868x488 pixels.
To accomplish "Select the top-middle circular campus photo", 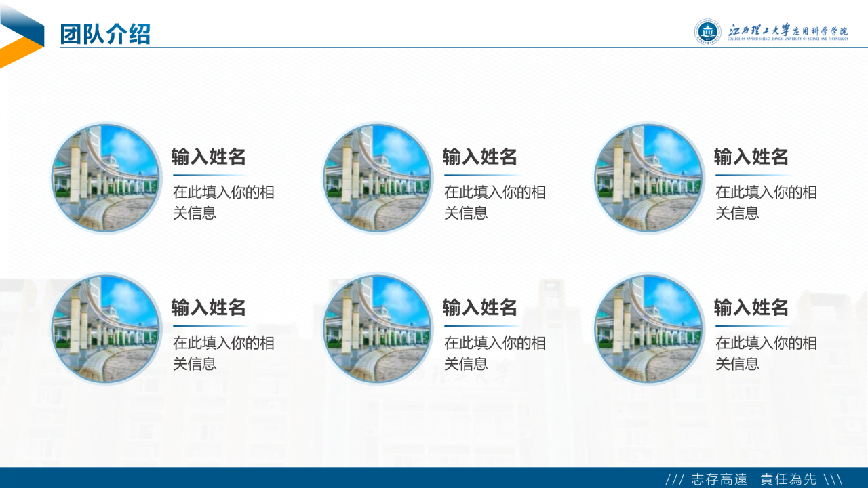I will coord(378,178).
